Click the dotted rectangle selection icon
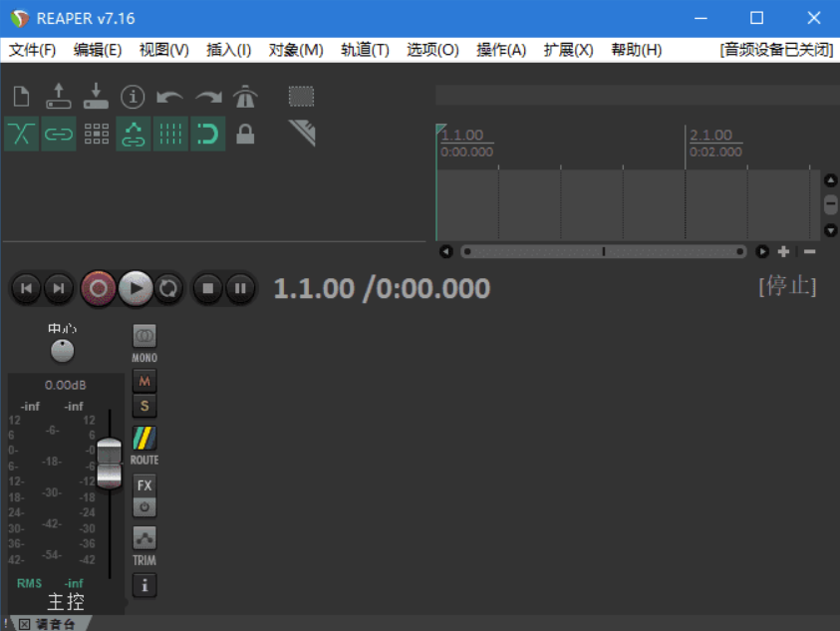This screenshot has height=631, width=840. (x=302, y=97)
